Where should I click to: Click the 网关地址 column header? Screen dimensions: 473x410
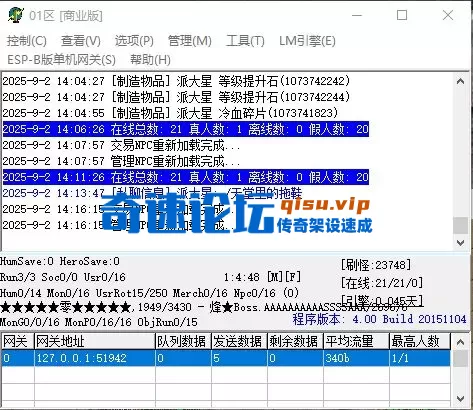95,341
